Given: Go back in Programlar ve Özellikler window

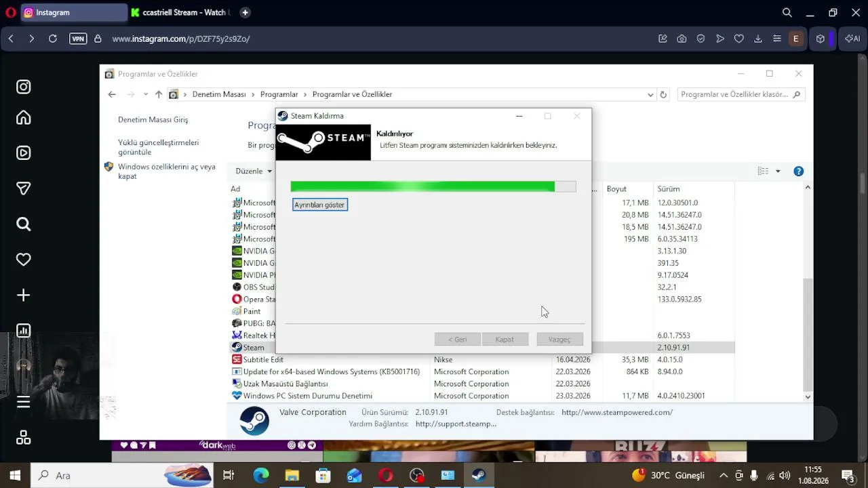Looking at the screenshot, I should 112,94.
